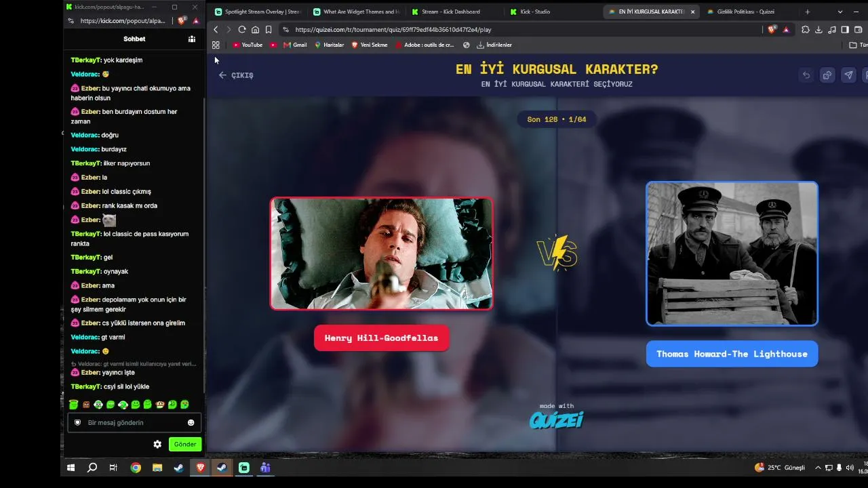Click username TBerkayT on 'yok kardeşim' message

point(86,60)
